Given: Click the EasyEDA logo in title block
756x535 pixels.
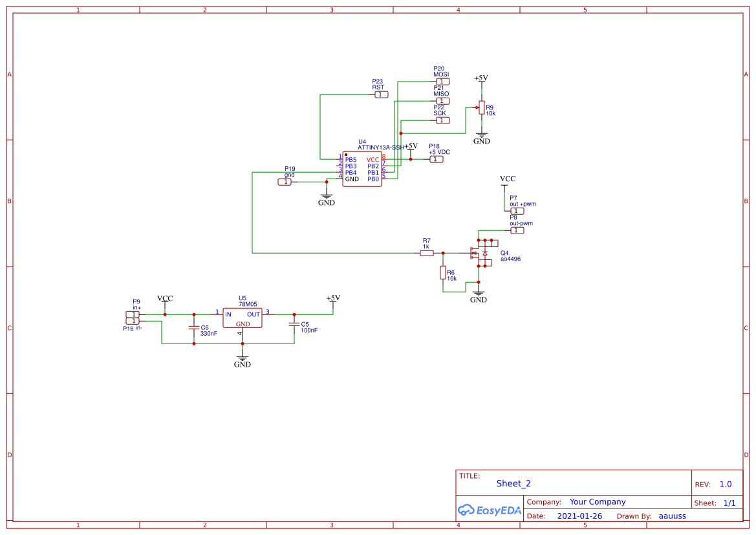Looking at the screenshot, I should tap(490, 510).
